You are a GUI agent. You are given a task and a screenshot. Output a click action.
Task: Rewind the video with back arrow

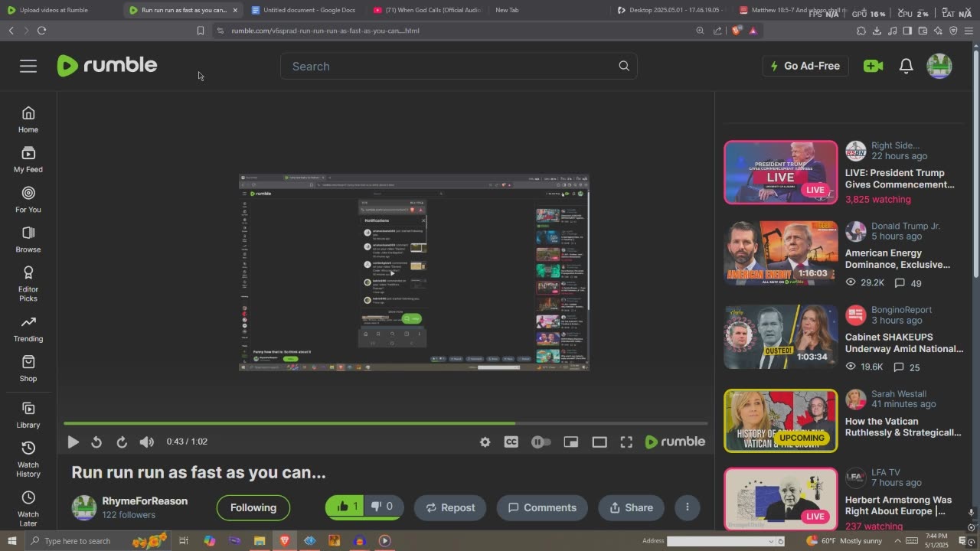[x=96, y=442]
